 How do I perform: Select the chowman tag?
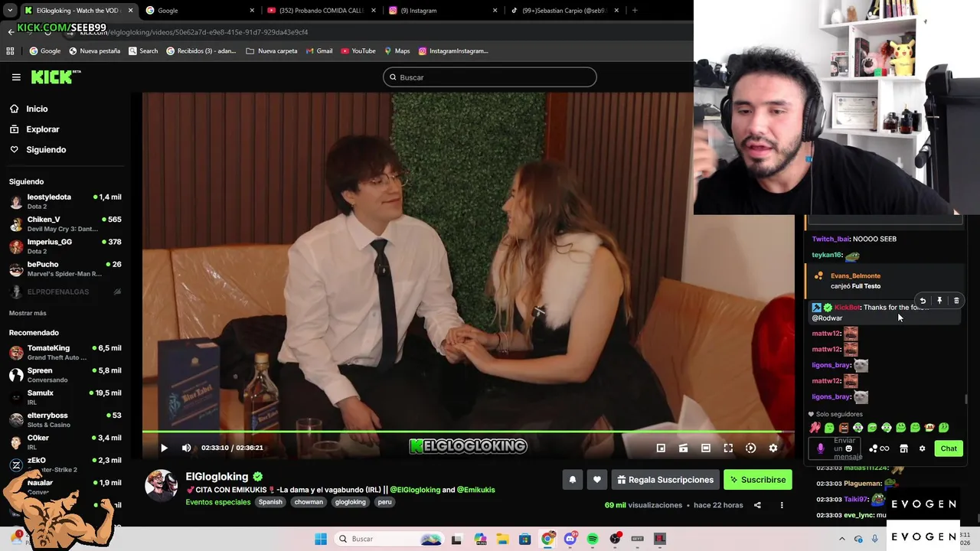tap(309, 502)
